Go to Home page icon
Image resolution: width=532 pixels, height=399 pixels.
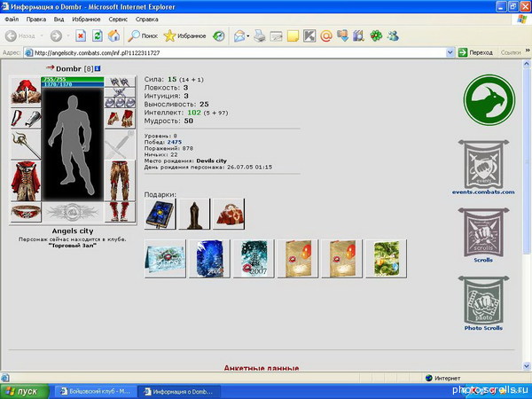click(x=114, y=35)
